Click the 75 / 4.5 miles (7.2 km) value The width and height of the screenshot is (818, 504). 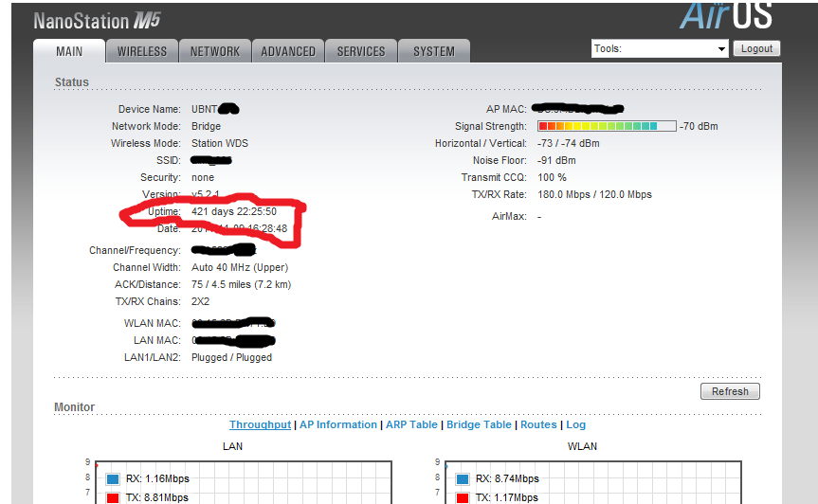[x=241, y=284]
